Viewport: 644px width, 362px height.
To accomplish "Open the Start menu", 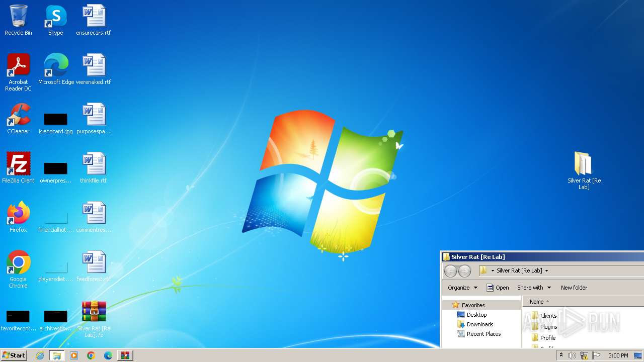I will (x=14, y=355).
